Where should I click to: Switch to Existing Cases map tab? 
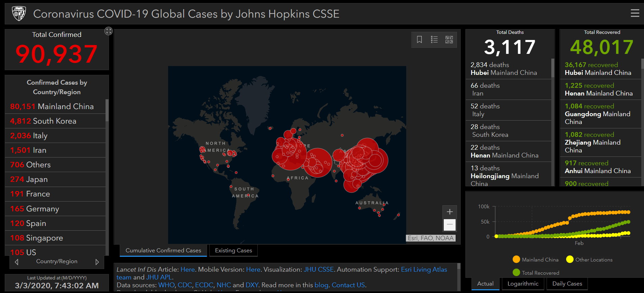[233, 250]
